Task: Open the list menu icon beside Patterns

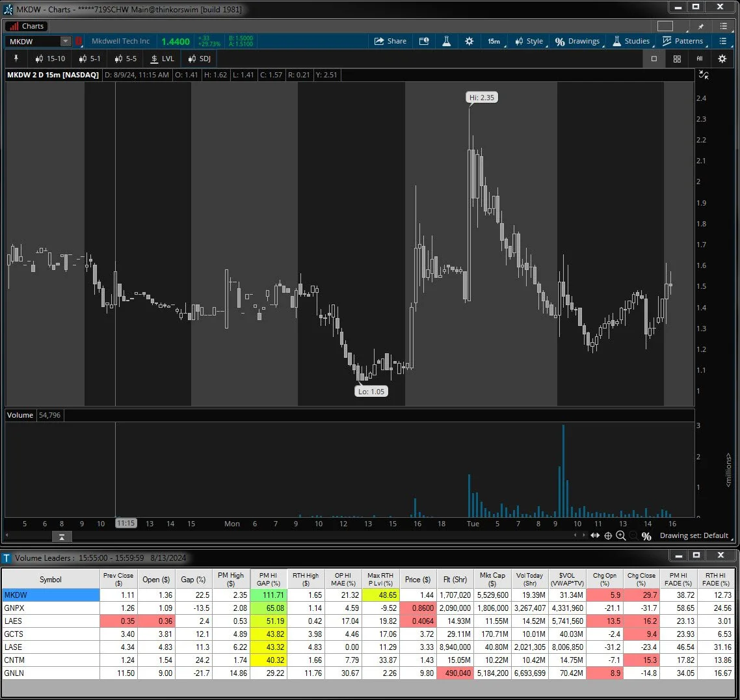Action: point(722,41)
